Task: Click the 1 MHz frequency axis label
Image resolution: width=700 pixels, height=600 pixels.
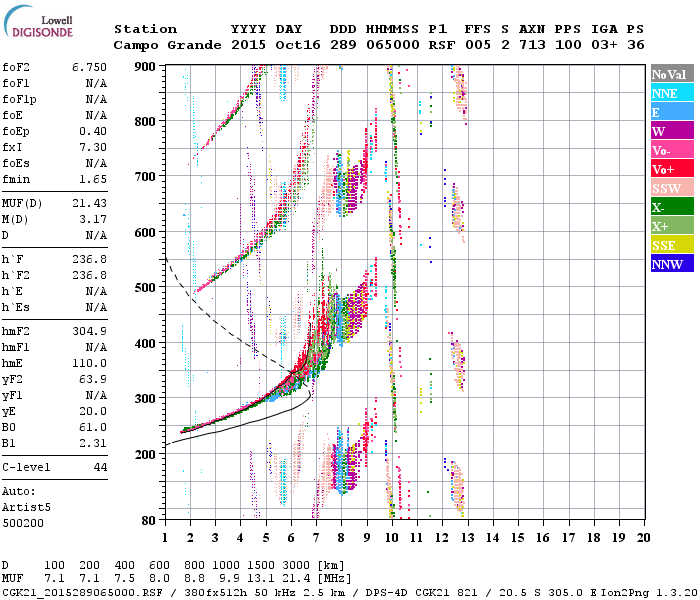Action: (x=165, y=538)
